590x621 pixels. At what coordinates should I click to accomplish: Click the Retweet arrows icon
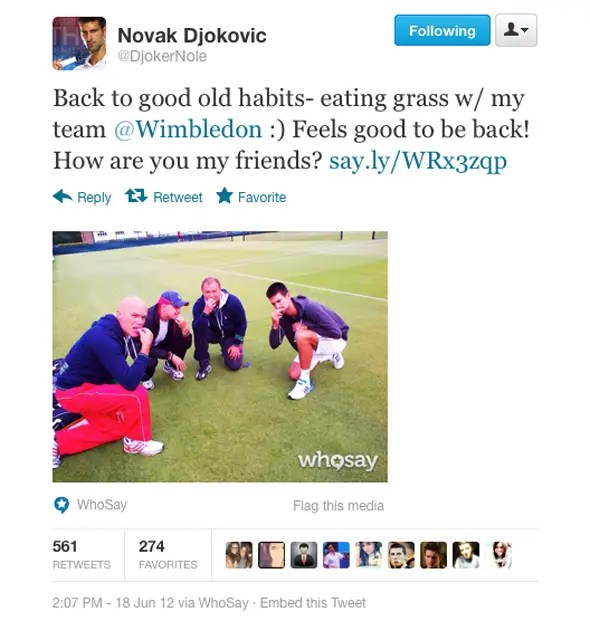[x=136, y=196]
